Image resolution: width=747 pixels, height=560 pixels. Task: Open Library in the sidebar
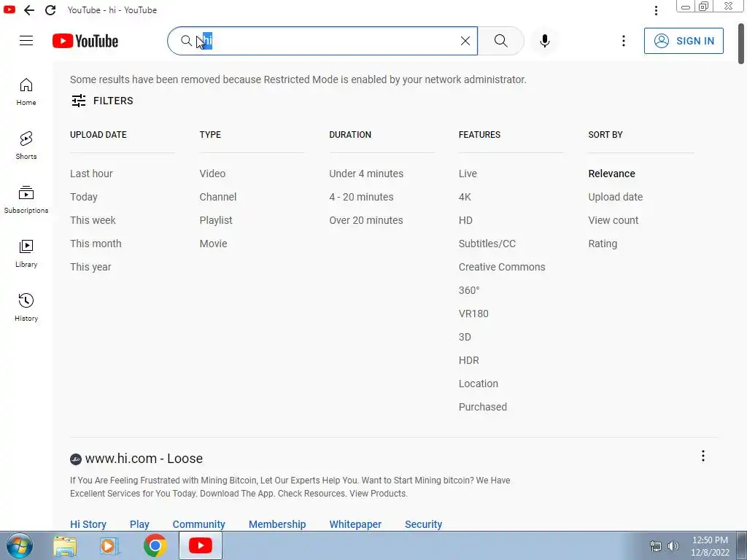(26, 254)
